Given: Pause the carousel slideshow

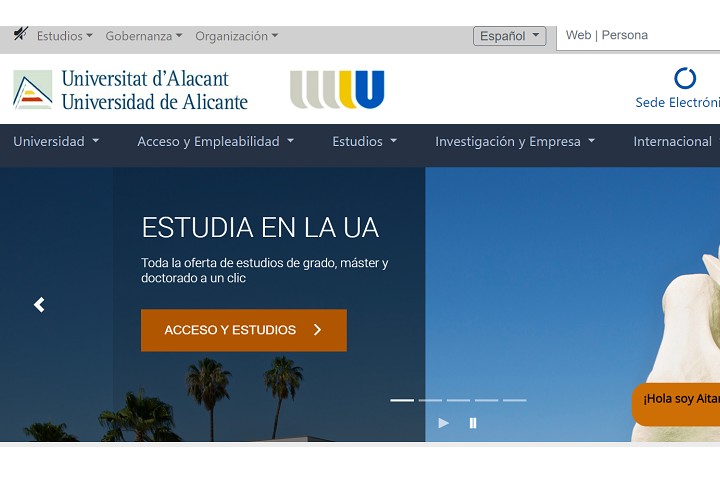Looking at the screenshot, I should [473, 423].
